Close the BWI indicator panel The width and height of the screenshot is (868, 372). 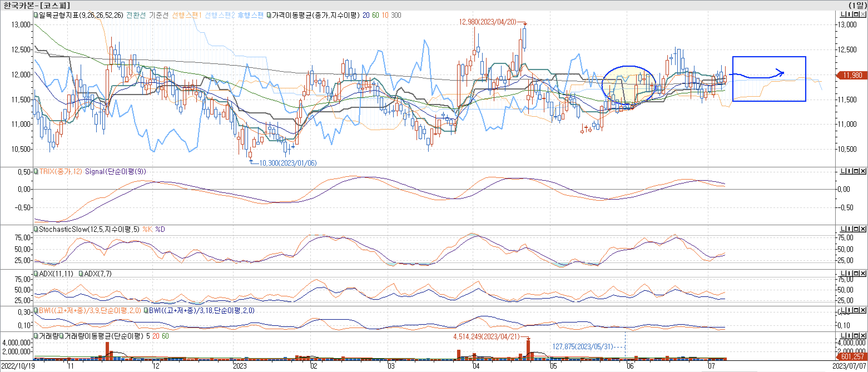coord(863,310)
